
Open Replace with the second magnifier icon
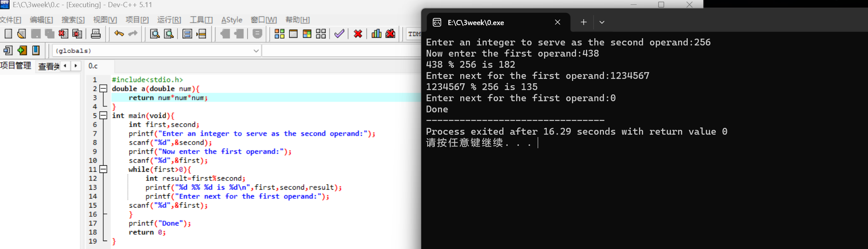pyautogui.click(x=169, y=34)
